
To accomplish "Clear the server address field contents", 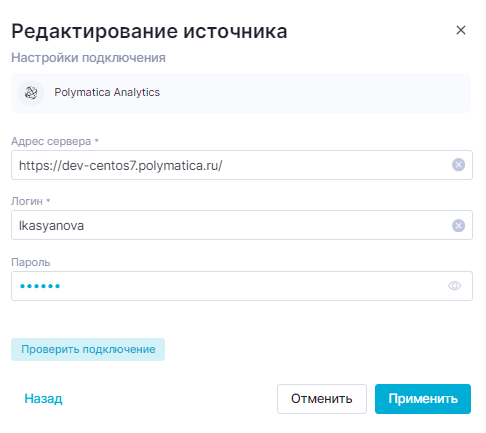I will coord(458,165).
